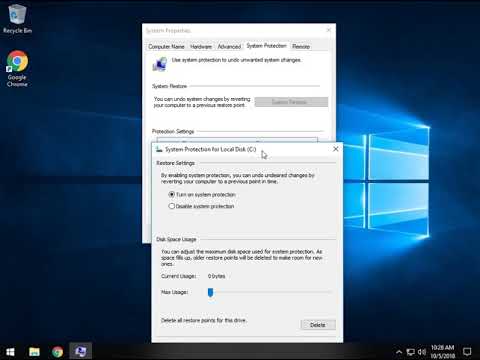Click the Max Usage slider thumb

210,292
